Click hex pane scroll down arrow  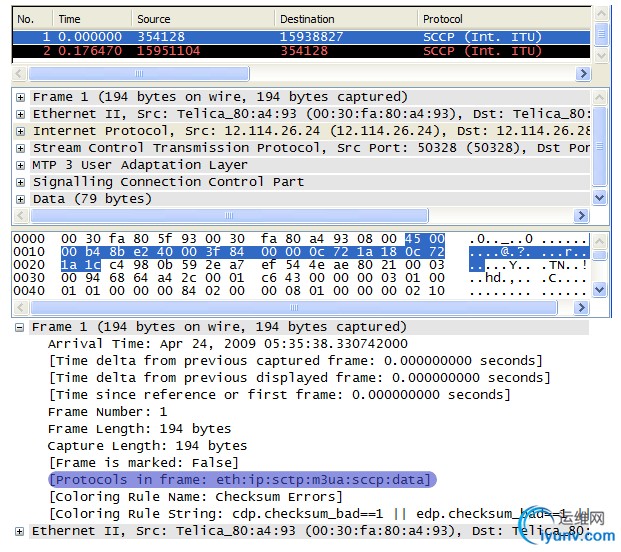click(600, 290)
